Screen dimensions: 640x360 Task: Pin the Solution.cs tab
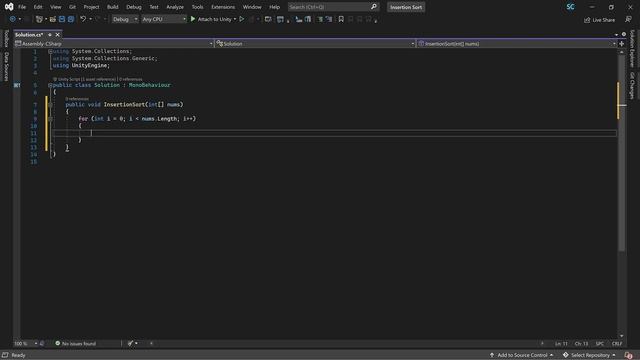tap(50, 35)
